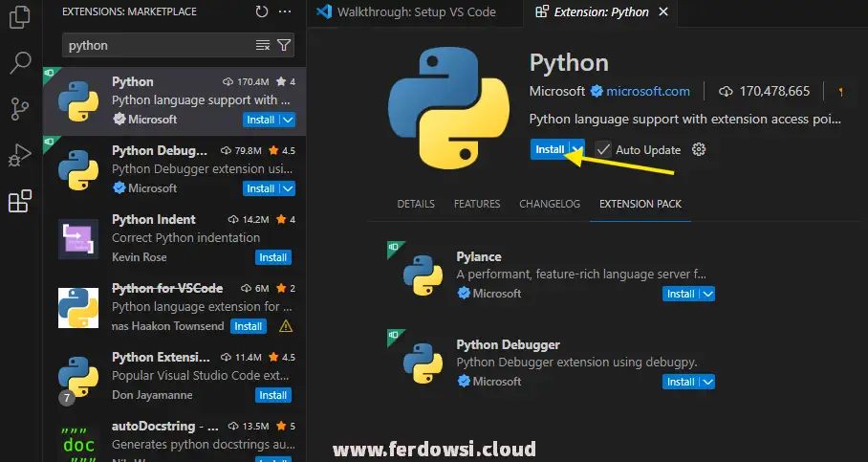Click the verified badge next to microsoft.com

[x=597, y=92]
